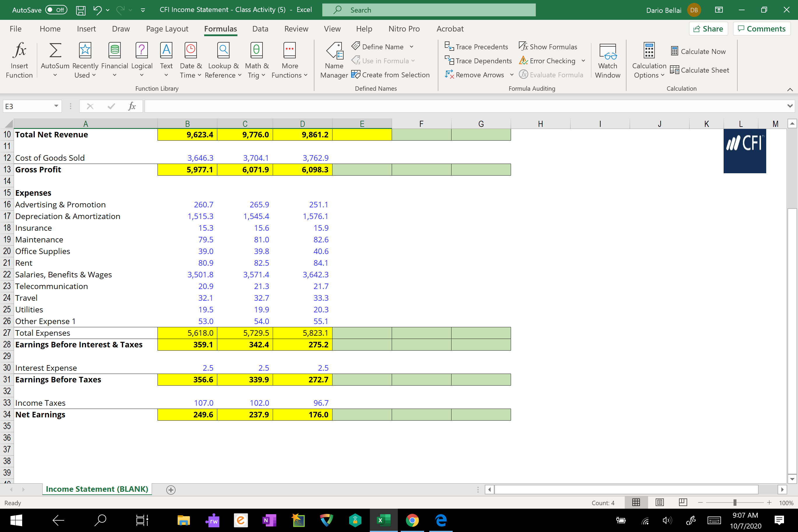Adjust the zoom slider handle
Viewport: 798px width, 532px height.
(x=735, y=503)
